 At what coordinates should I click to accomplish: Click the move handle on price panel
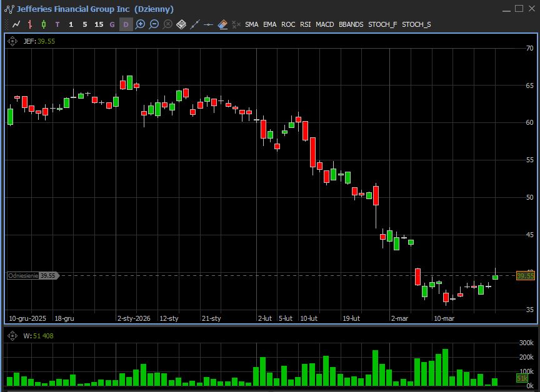[x=12, y=41]
